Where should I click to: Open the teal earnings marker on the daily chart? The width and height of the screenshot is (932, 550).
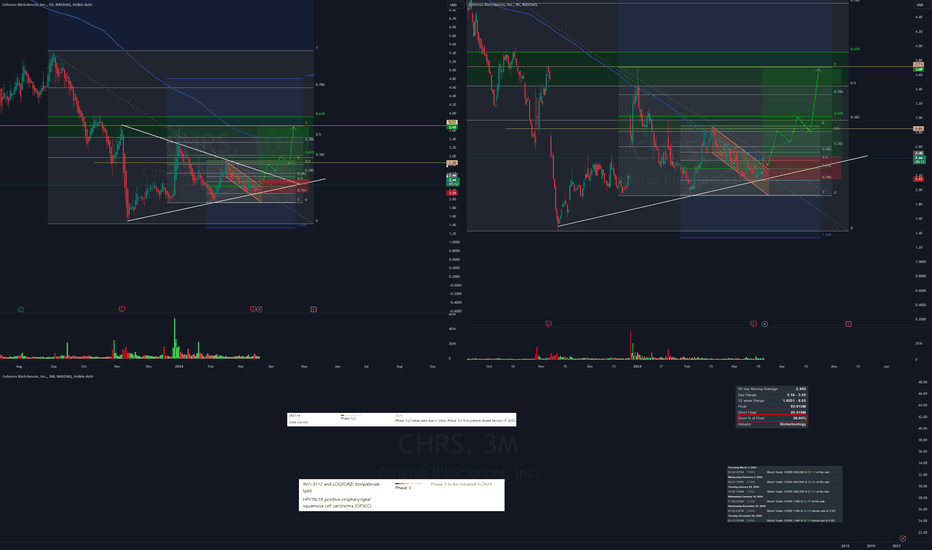[x=21, y=309]
